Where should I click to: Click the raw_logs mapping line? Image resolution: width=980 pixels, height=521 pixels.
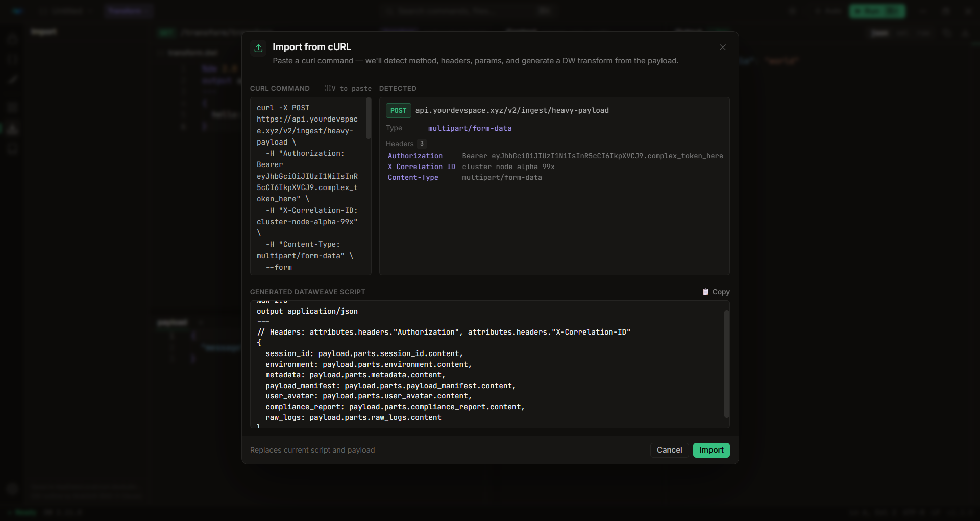point(353,417)
